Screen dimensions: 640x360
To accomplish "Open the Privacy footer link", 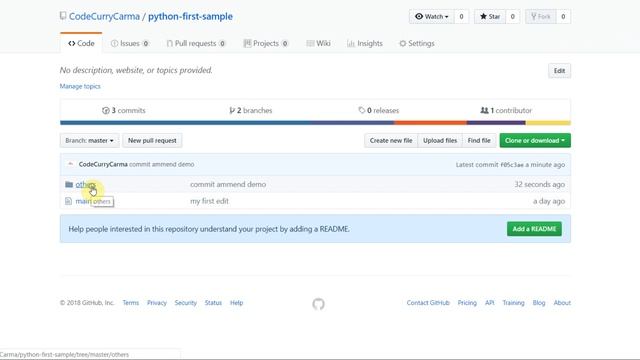I will 157,303.
